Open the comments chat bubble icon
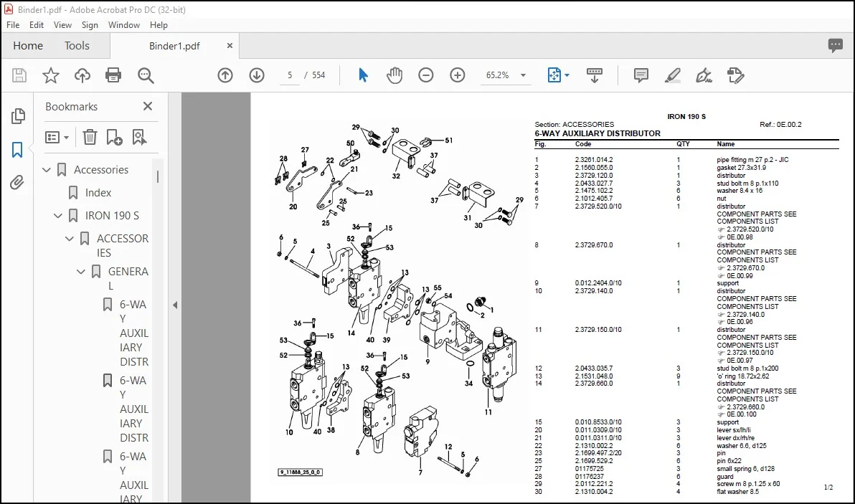Screen dimensions: 855x504 pos(836,45)
